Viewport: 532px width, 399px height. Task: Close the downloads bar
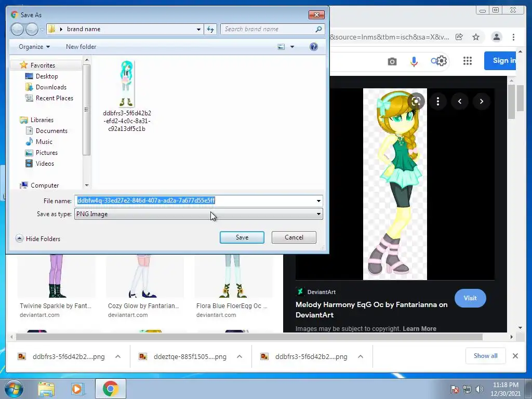515,356
